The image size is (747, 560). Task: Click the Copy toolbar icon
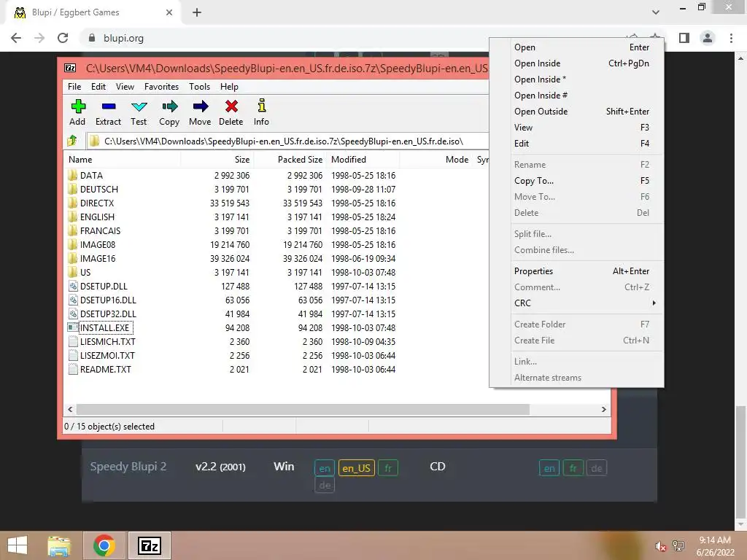(169, 106)
